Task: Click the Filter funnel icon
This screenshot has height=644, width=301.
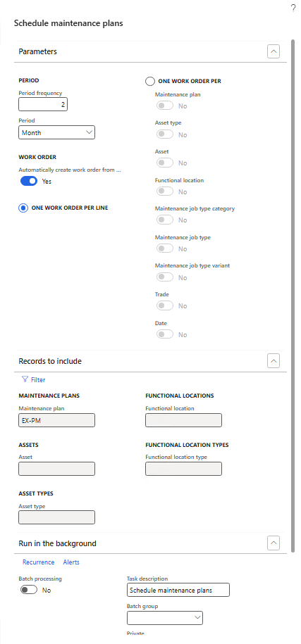Action: coord(25,379)
